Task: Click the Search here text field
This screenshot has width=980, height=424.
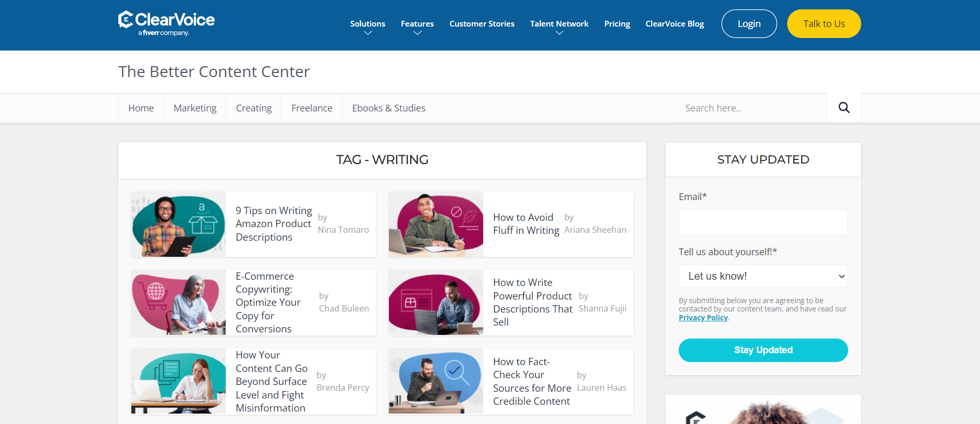Action: (x=751, y=108)
